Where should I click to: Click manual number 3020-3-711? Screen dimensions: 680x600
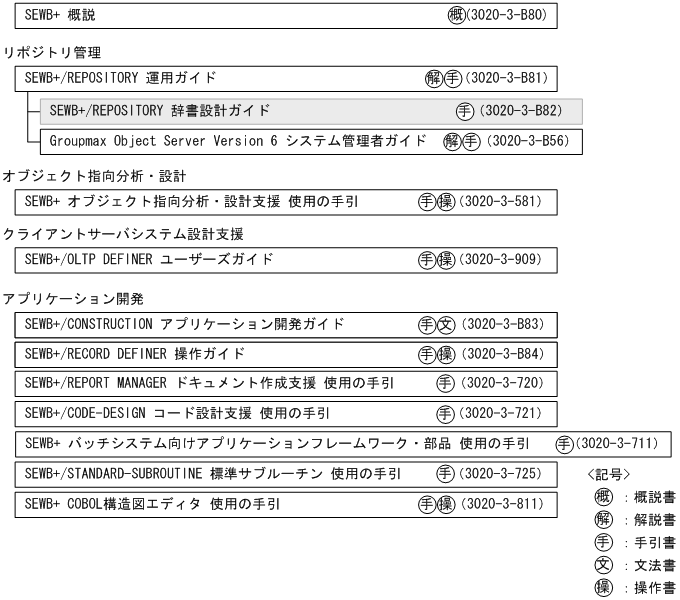pos(617,443)
